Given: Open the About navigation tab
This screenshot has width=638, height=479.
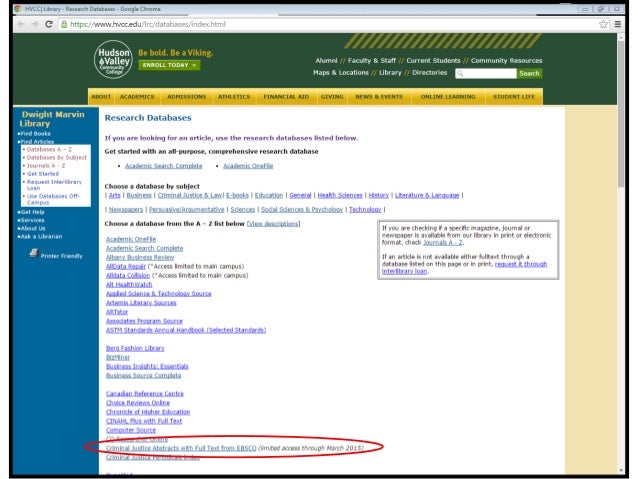Looking at the screenshot, I should coord(101,97).
